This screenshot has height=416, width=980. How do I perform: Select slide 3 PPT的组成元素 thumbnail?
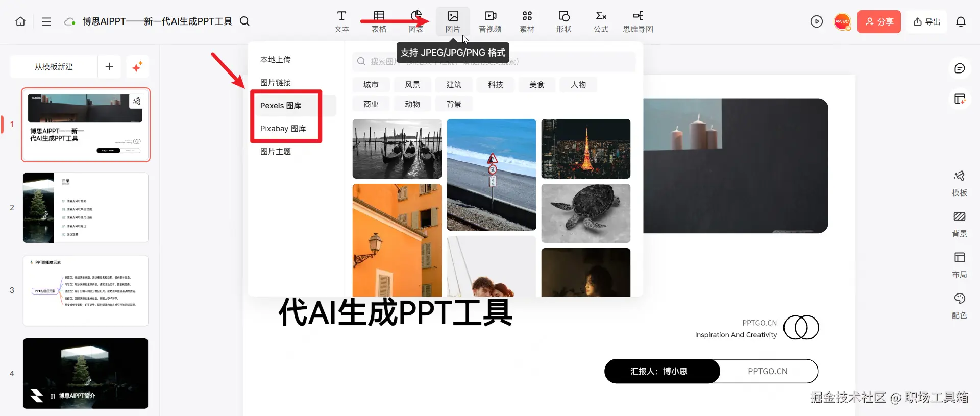click(86, 290)
